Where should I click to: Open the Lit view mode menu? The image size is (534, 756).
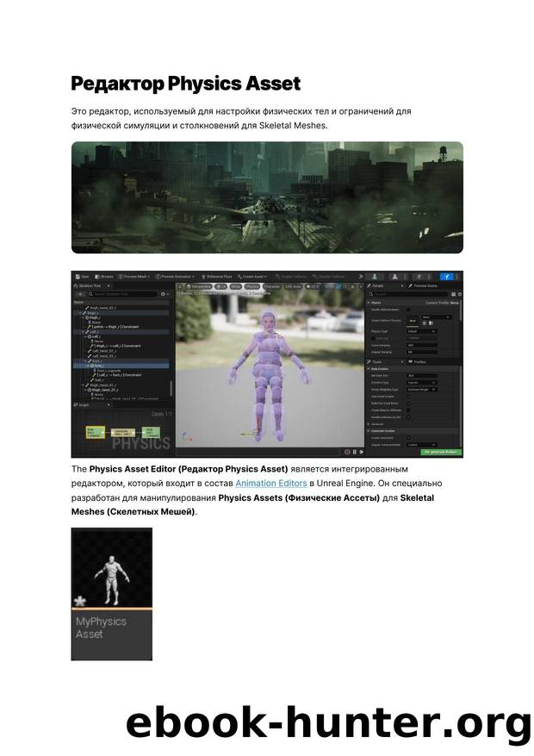click(x=220, y=286)
